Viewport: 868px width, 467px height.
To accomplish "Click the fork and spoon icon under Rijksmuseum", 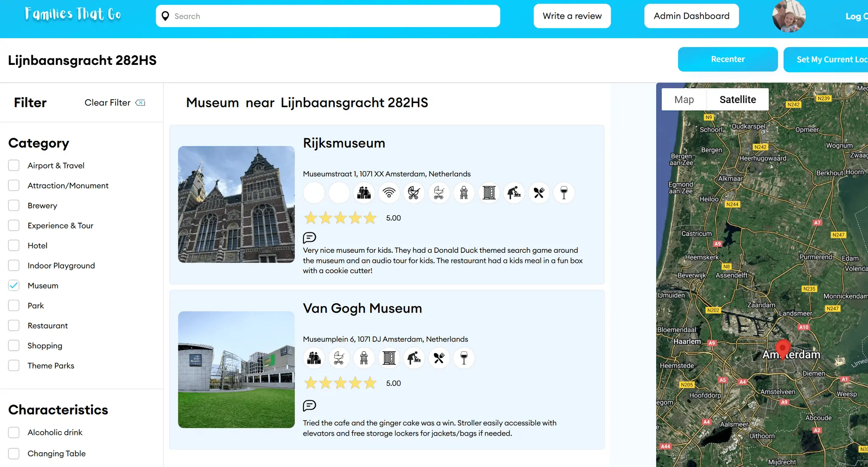I will [539, 193].
